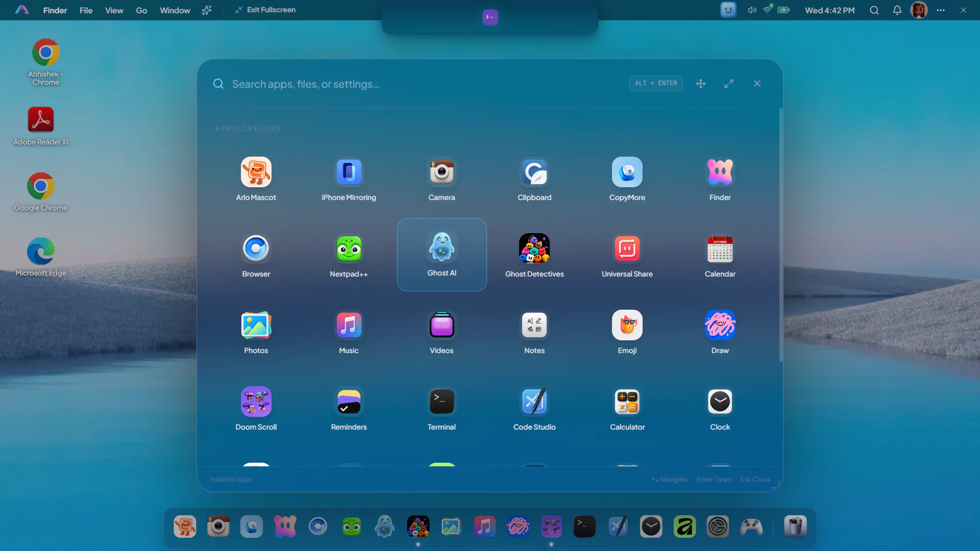Open the Camera app in launcher grid
Image resolution: width=980 pixels, height=551 pixels.
click(x=442, y=179)
